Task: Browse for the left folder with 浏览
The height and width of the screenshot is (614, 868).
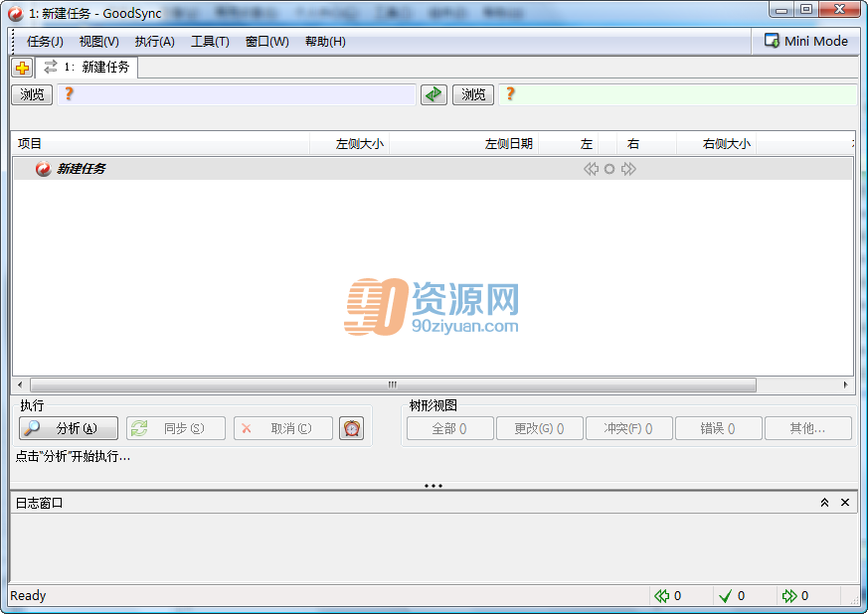Action: pyautogui.click(x=32, y=94)
